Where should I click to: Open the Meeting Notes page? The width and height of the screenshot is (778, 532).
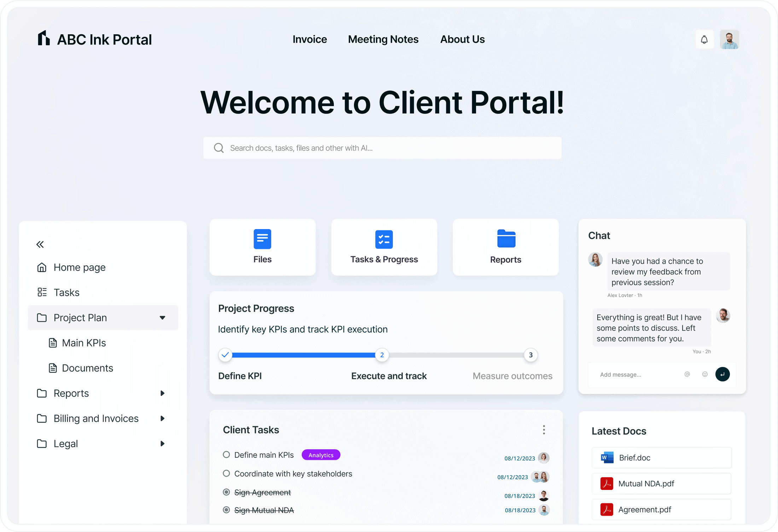coord(383,39)
